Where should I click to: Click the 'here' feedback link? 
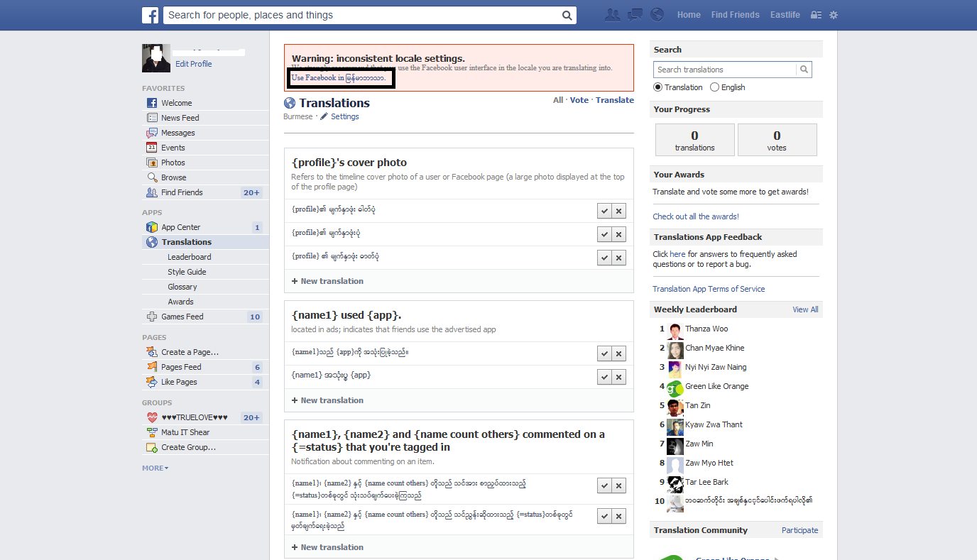(677, 254)
